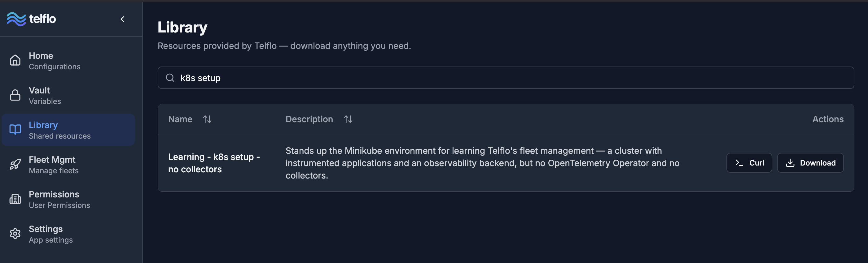Viewport: 868px width, 263px height.
Task: Click the Fleet Mgmt rocket icon
Action: point(15,164)
